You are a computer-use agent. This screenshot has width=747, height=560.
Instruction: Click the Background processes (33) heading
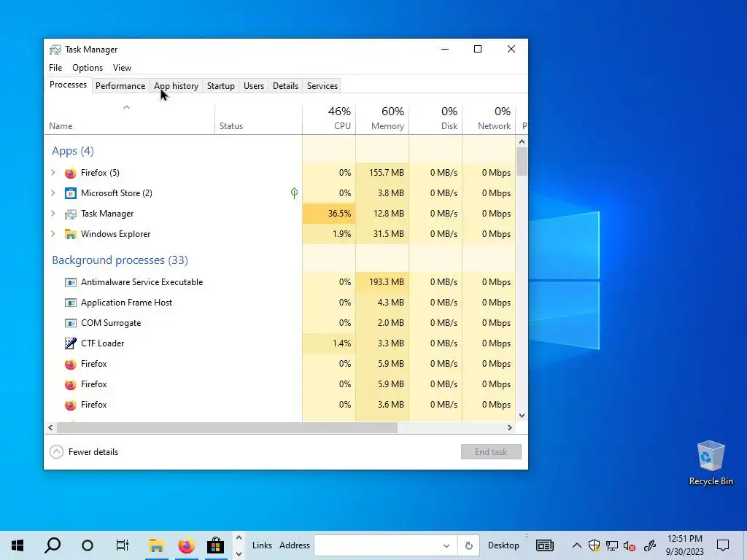coord(120,260)
